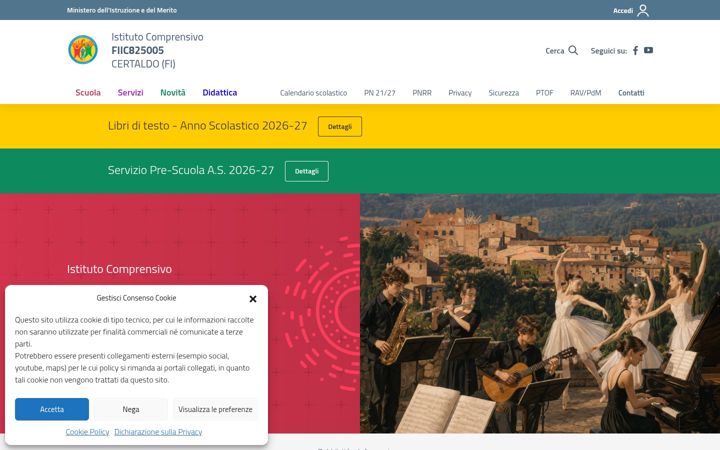Click Visualizza le preferenze button
This screenshot has width=720, height=450.
point(215,409)
